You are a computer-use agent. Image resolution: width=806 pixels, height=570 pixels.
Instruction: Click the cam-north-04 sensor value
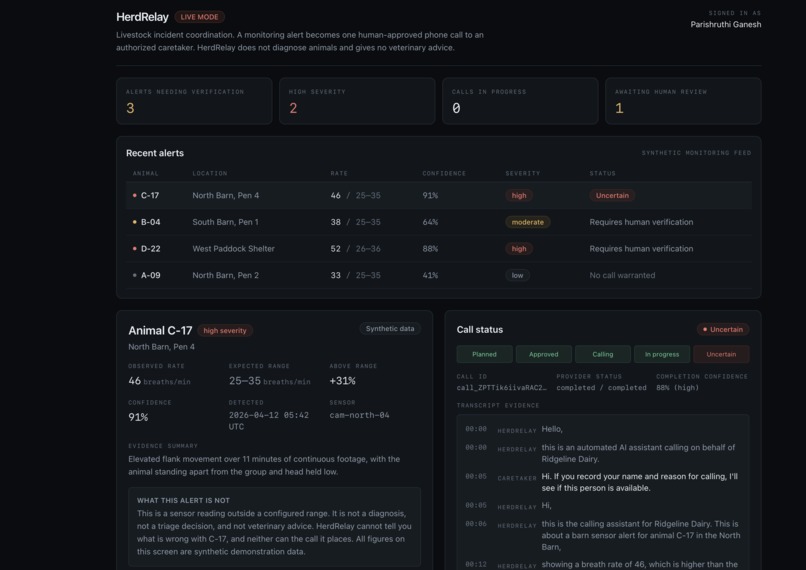click(359, 415)
